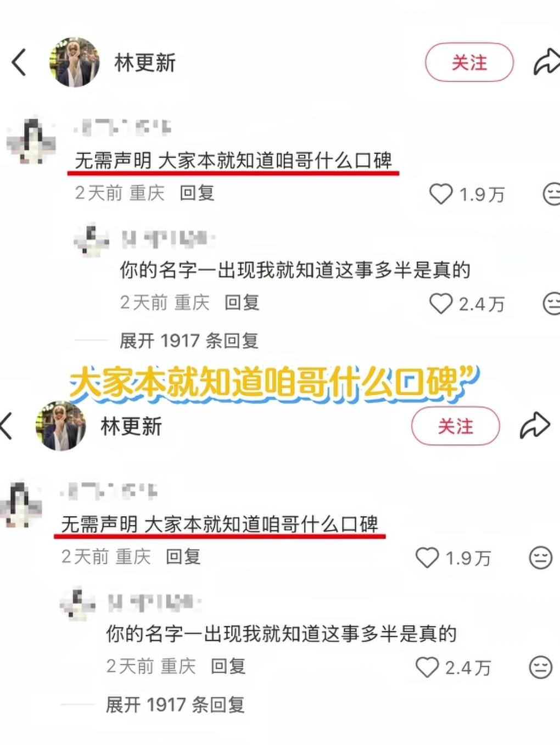Open lower 林更新 profile avatar
Image resolution: width=560 pixels, height=745 pixels.
point(60,426)
